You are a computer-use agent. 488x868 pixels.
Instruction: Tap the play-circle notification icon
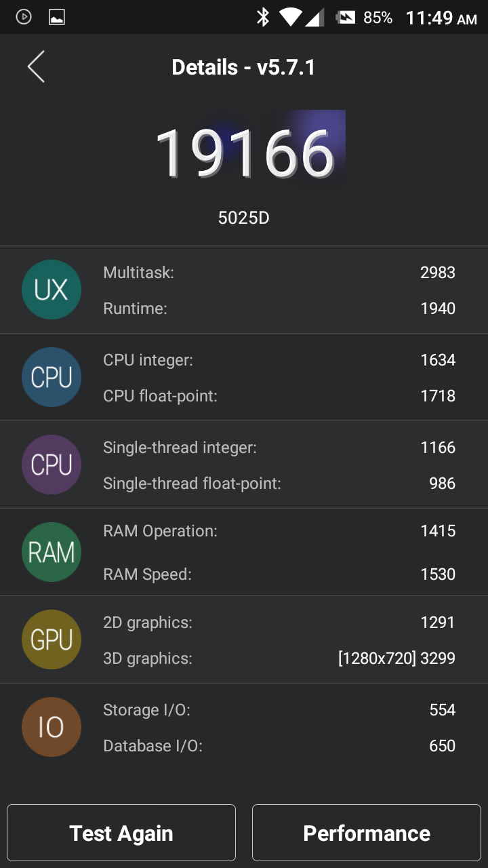pyautogui.click(x=24, y=17)
